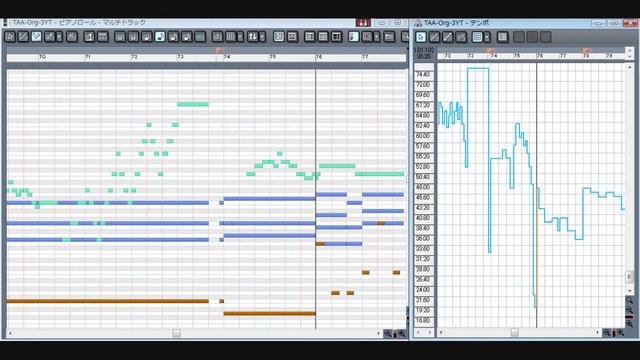
Task: Click the orange note under measures 74-75
Action: pyautogui.click(x=269, y=313)
